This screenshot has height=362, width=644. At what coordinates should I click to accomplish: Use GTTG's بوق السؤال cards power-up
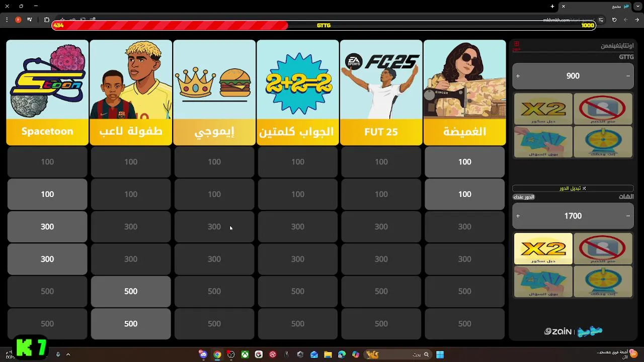point(543,141)
